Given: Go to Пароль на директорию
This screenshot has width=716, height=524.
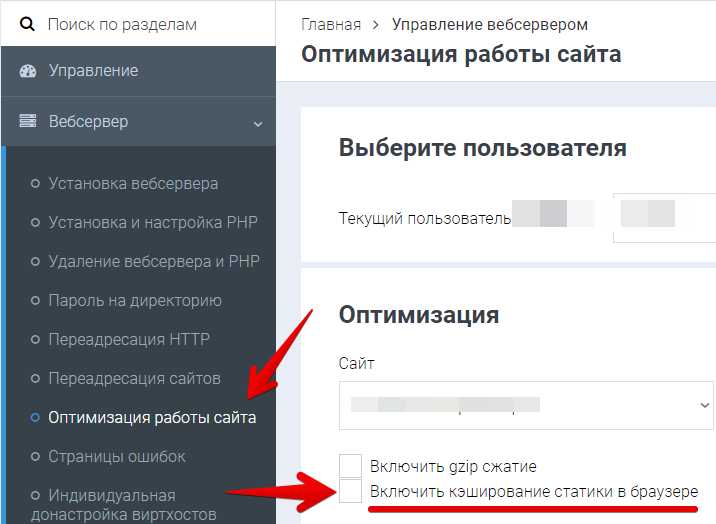Looking at the screenshot, I should (135, 300).
